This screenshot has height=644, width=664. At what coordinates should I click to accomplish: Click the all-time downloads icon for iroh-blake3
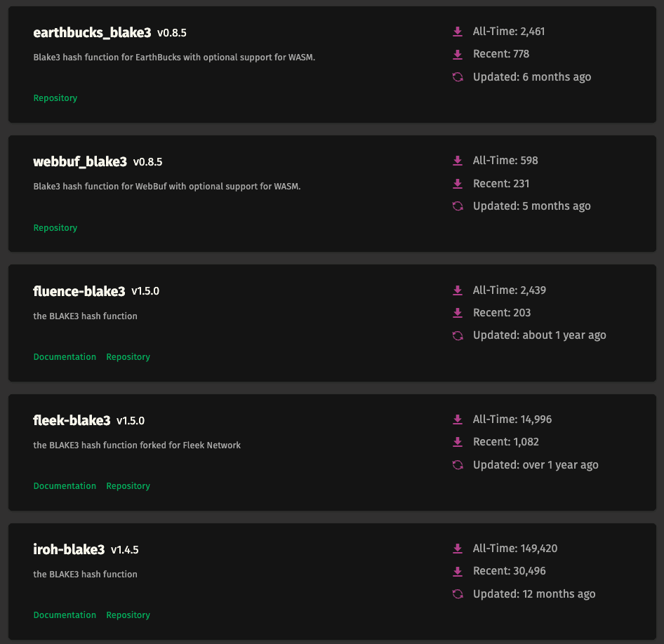coord(458,549)
